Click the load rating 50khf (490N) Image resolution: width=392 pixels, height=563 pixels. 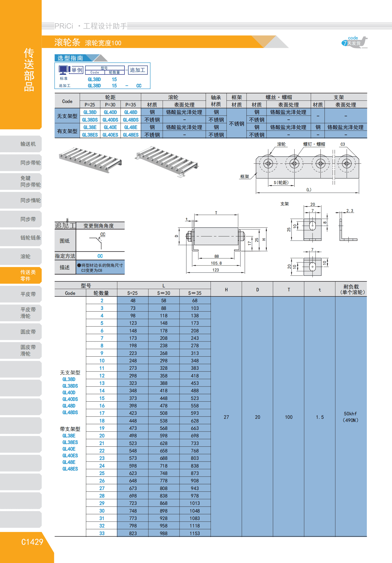[351, 417]
